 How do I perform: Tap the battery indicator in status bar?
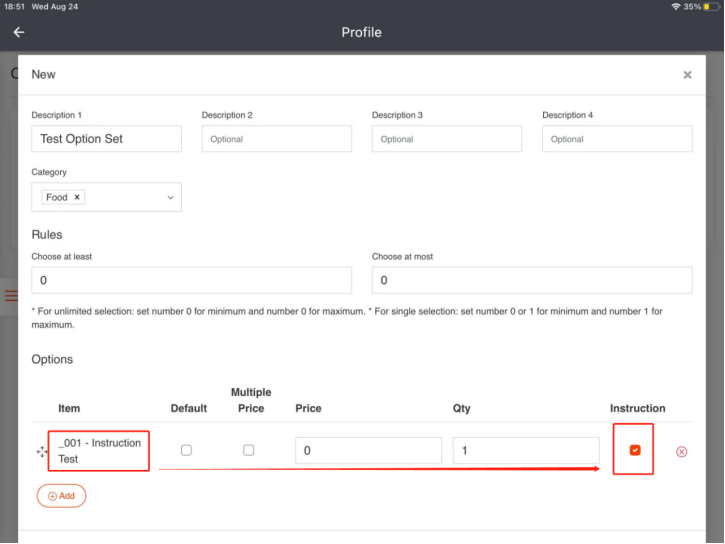coord(711,7)
